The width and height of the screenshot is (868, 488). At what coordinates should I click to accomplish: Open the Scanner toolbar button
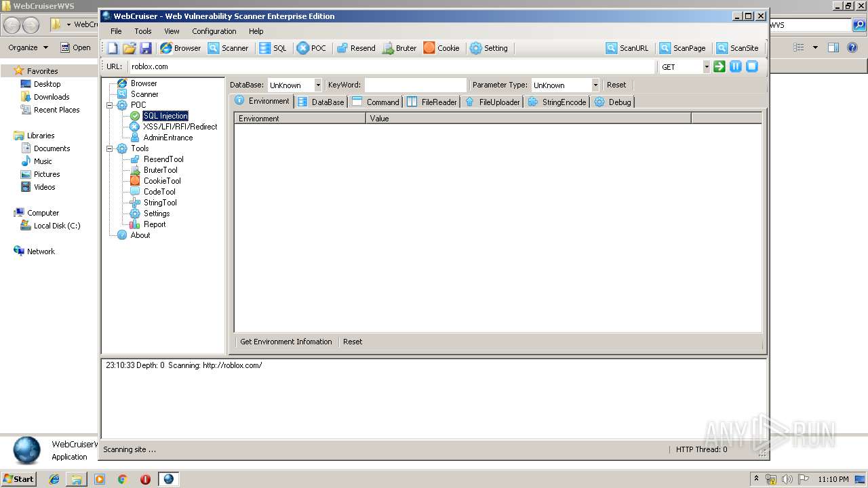pyautogui.click(x=228, y=48)
